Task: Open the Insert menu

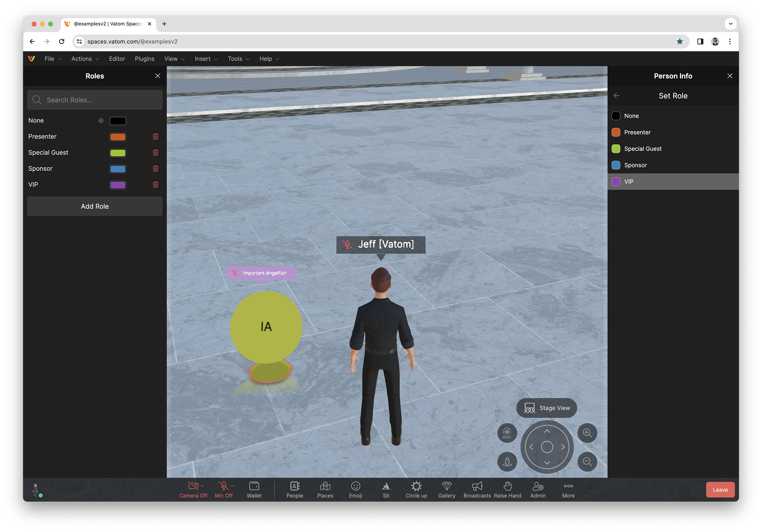Action: (x=206, y=59)
